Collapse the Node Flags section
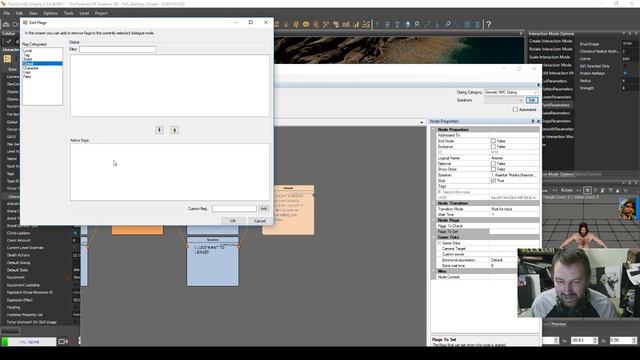The width and height of the screenshot is (640, 360). click(x=434, y=220)
